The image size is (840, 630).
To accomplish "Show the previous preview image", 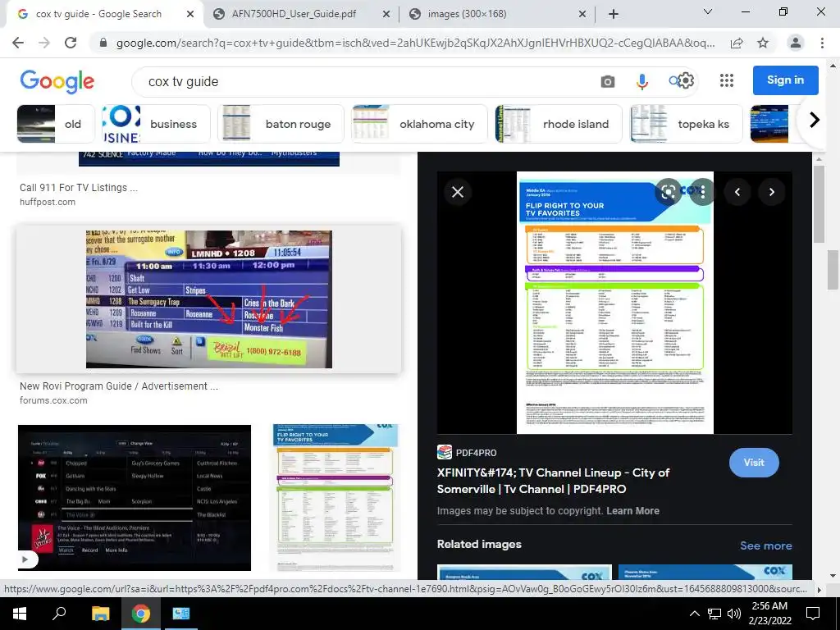I will click(737, 192).
